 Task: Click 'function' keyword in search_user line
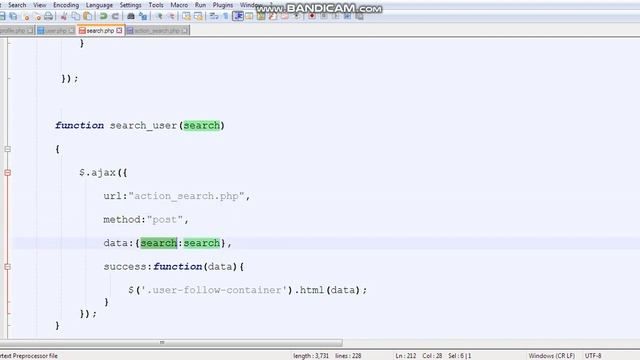point(80,125)
